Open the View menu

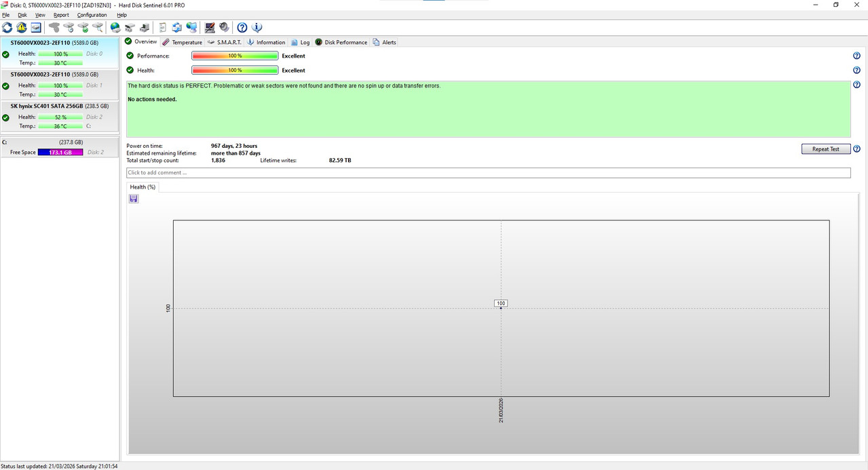click(x=40, y=15)
